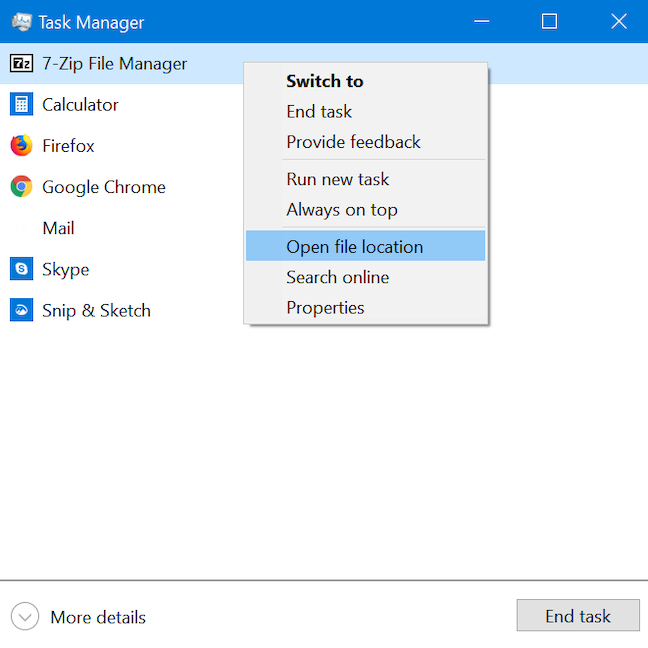Select End task from context menu
Image resolution: width=648 pixels, height=648 pixels.
pyautogui.click(x=365, y=112)
